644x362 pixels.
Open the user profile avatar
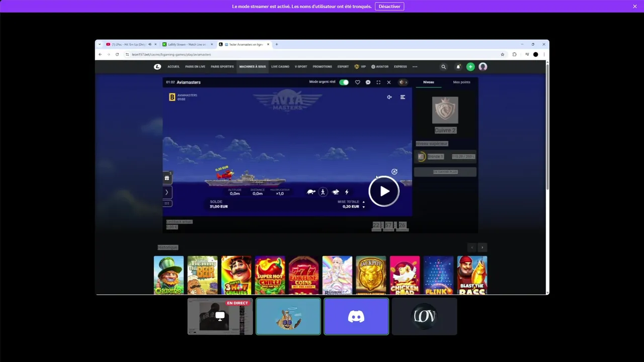pos(483,66)
